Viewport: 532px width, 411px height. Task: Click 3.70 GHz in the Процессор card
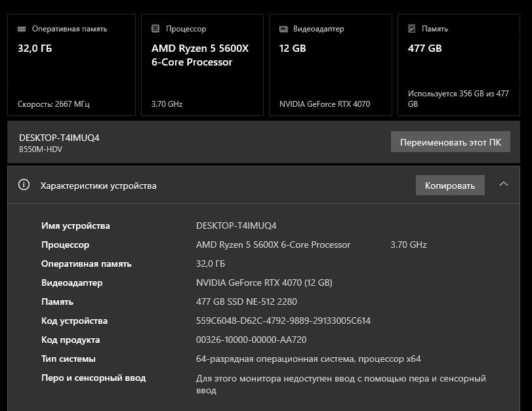point(167,104)
